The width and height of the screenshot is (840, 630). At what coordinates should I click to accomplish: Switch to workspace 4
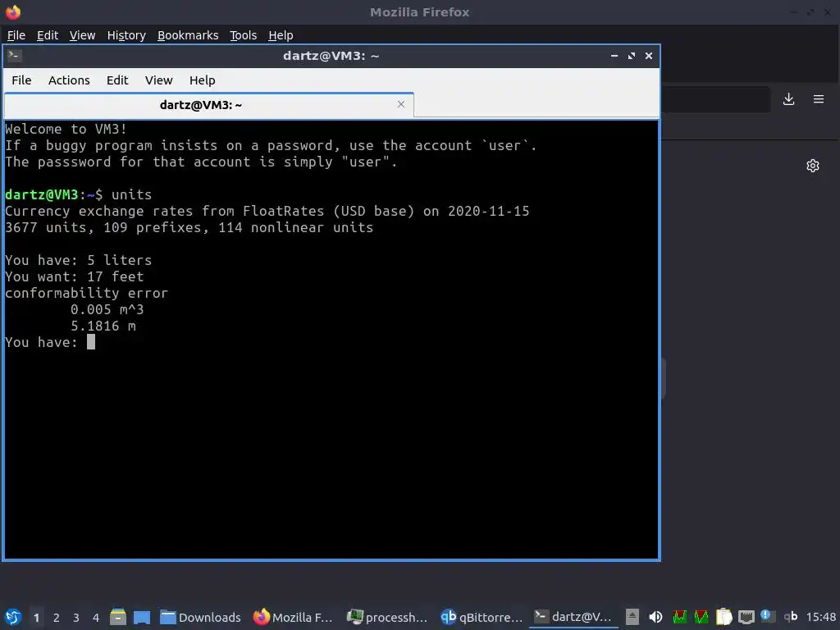click(x=96, y=618)
